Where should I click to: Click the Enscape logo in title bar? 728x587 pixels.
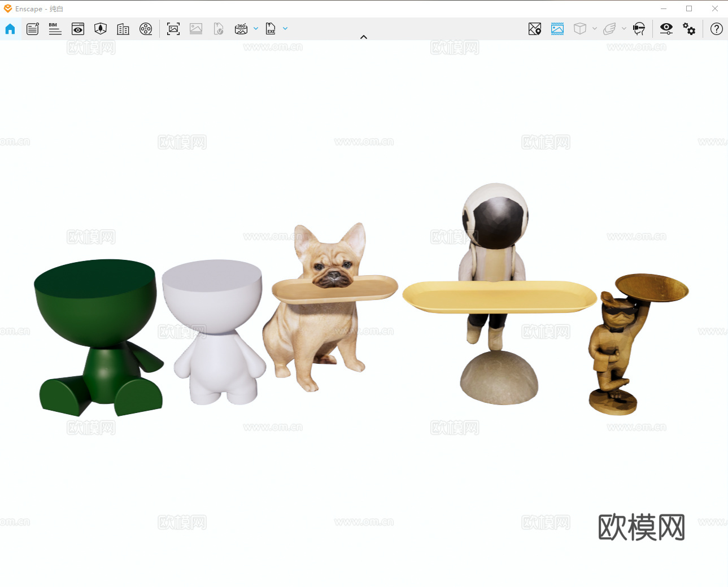point(8,8)
